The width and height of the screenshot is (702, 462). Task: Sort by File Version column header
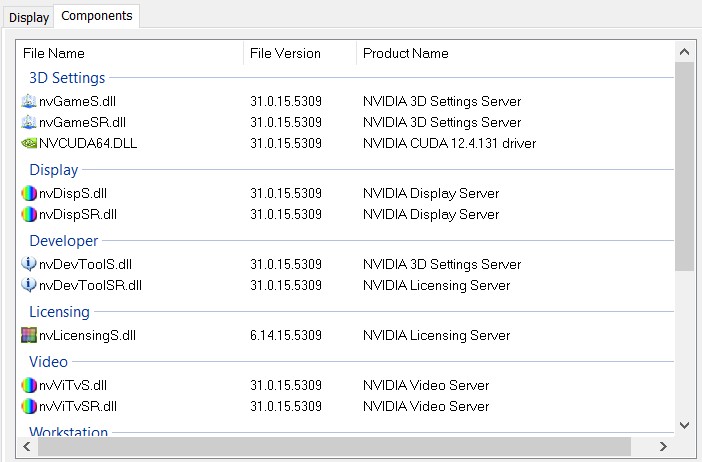coord(300,53)
